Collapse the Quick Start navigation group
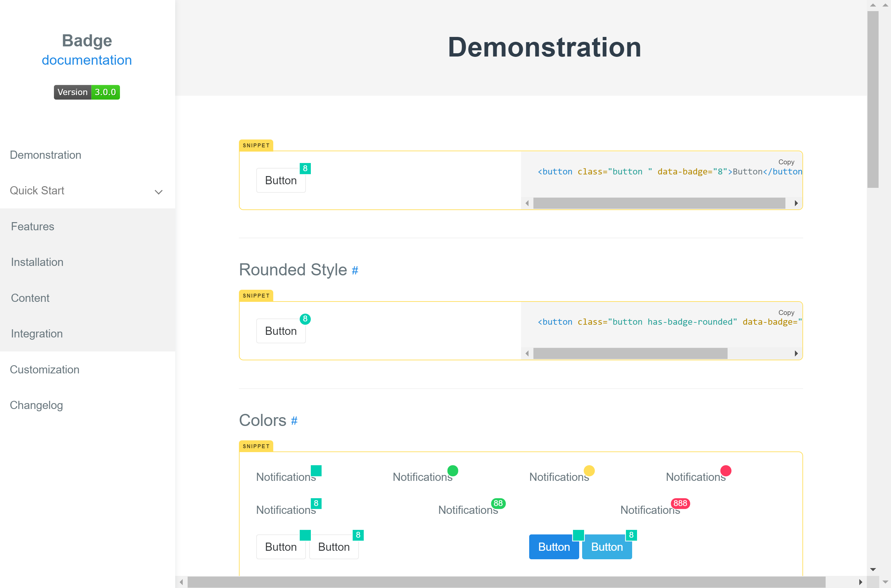Image resolution: width=891 pixels, height=588 pixels. (158, 192)
